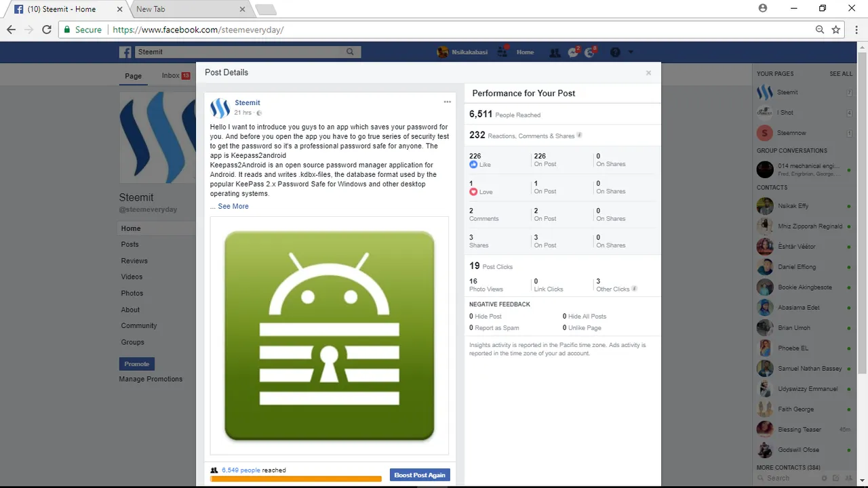Viewport: 868px width, 488px height.
Task: Click the search magnifier button in Facebook search
Action: tap(350, 52)
